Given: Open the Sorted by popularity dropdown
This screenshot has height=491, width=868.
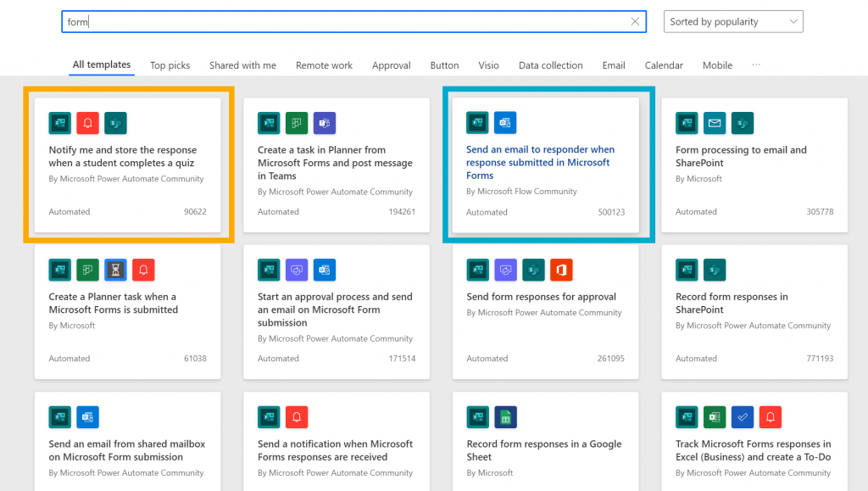Looking at the screenshot, I should tap(733, 22).
